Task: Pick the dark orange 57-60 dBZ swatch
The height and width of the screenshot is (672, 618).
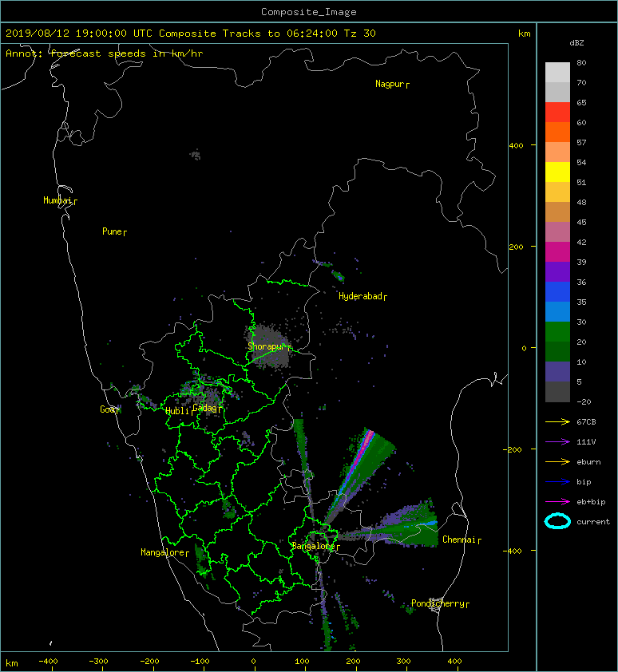Action: point(557,132)
